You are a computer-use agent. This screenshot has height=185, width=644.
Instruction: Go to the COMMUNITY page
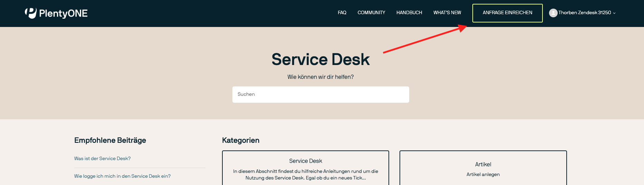point(371,13)
